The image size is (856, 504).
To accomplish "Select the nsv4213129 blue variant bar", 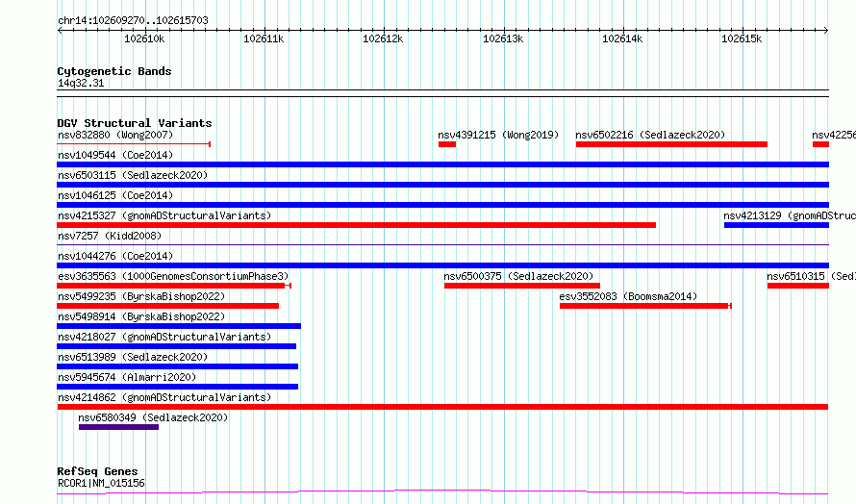I will coord(776,225).
